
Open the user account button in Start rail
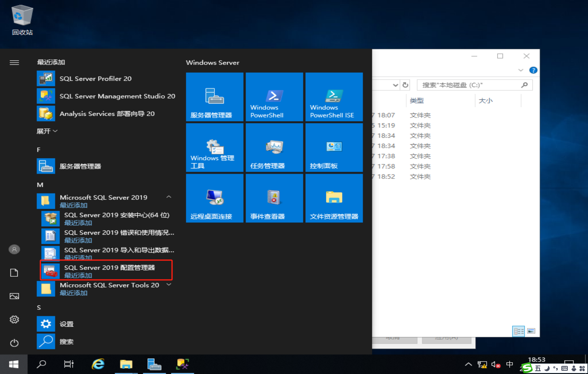(x=14, y=250)
